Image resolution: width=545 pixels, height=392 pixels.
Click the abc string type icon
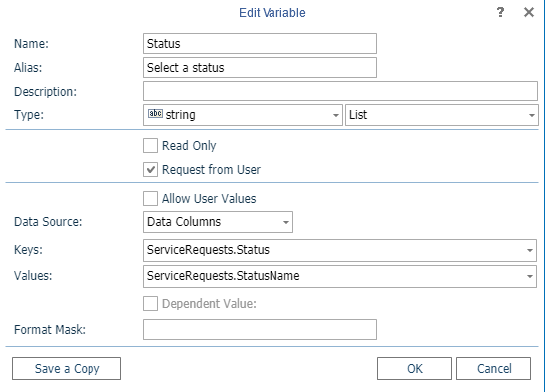coord(155,113)
